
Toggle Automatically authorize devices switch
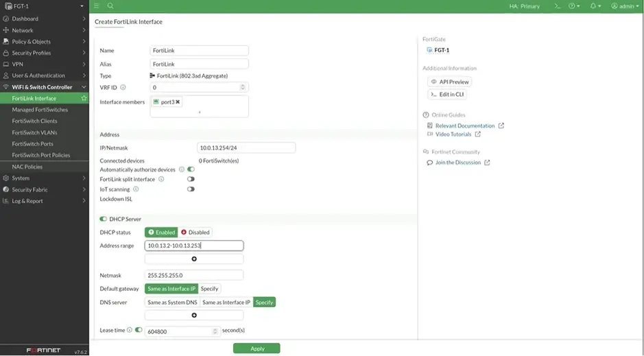pyautogui.click(x=191, y=169)
